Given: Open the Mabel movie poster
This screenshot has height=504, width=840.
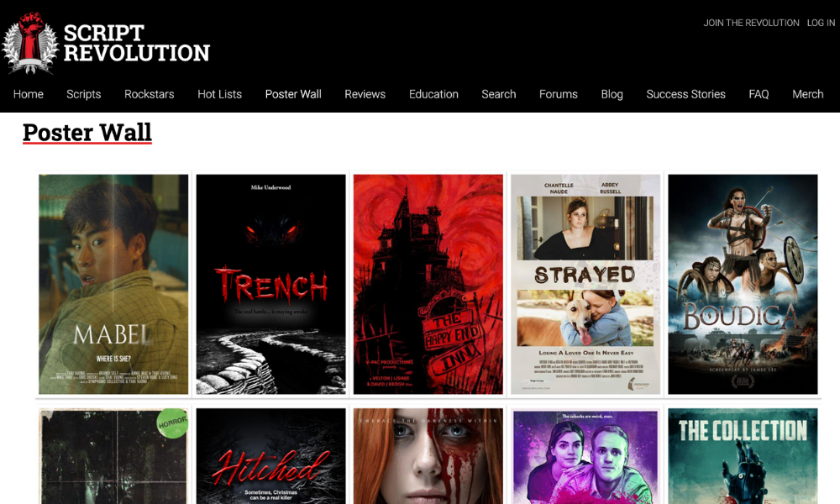Looking at the screenshot, I should [113, 284].
